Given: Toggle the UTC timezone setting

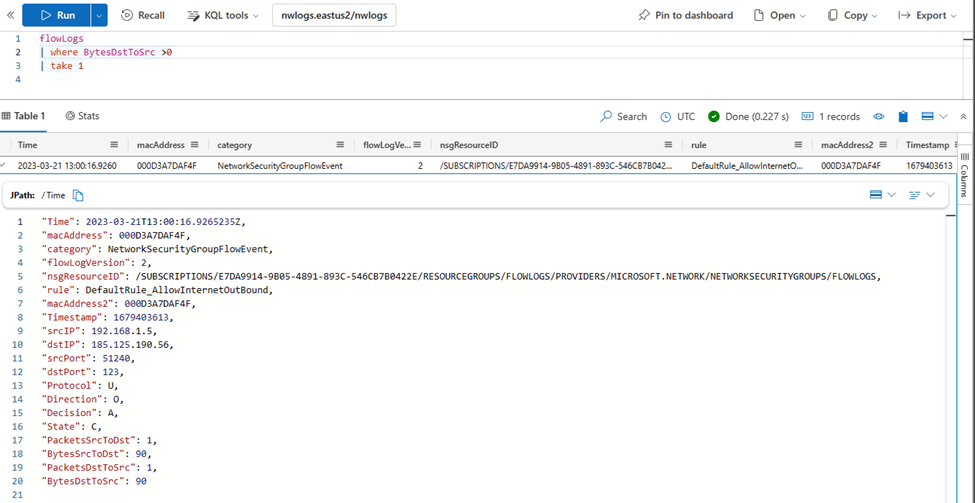Looking at the screenshot, I should tap(677, 116).
